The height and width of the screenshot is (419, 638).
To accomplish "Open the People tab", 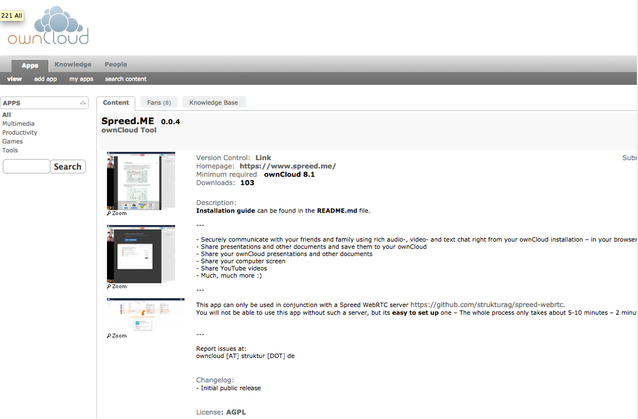I will coord(116,64).
